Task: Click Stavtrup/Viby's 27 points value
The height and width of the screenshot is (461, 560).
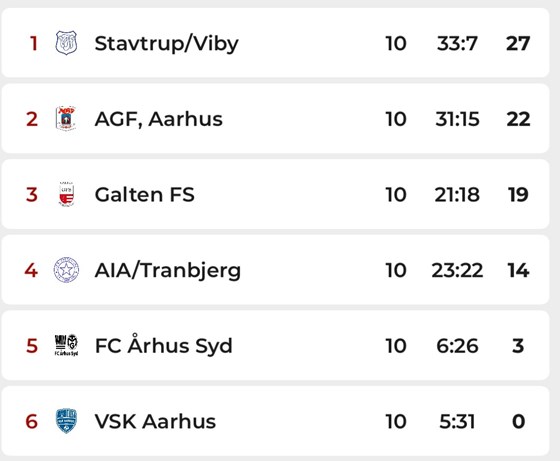Action: [x=518, y=44]
